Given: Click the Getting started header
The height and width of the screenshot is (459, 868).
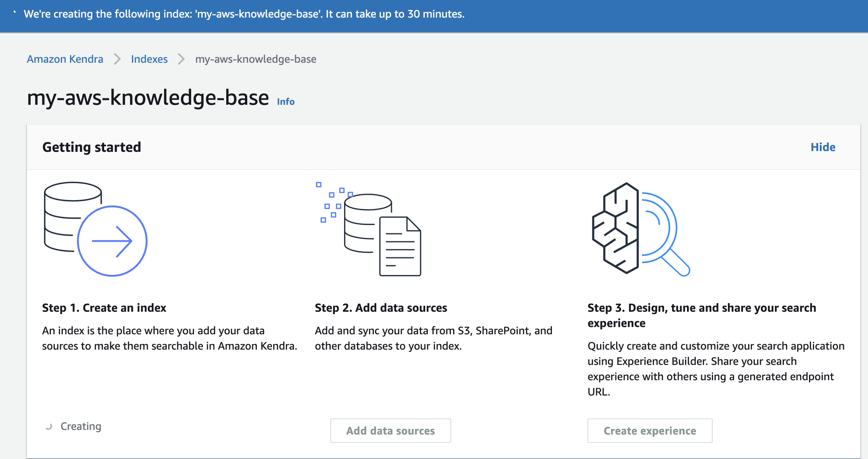Looking at the screenshot, I should (91, 147).
